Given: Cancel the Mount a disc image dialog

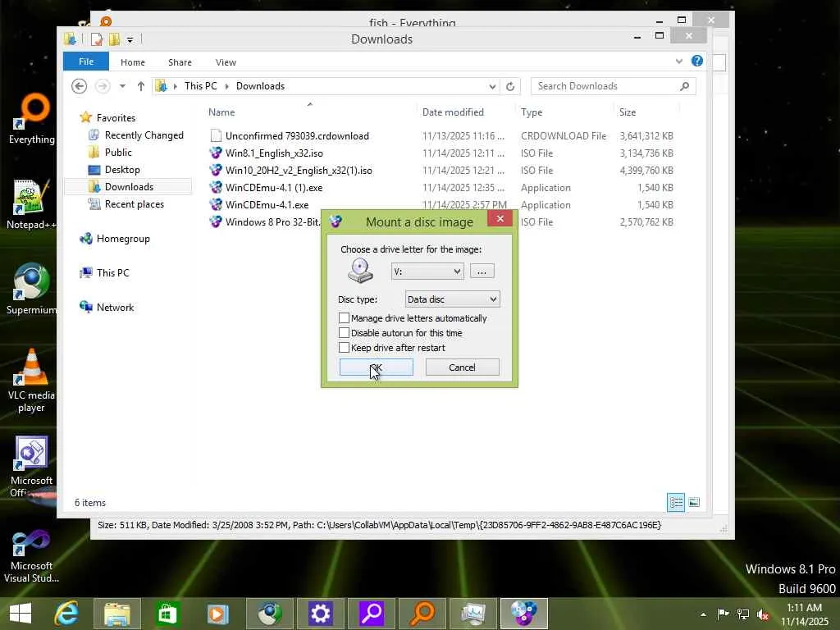Looking at the screenshot, I should 462,367.
